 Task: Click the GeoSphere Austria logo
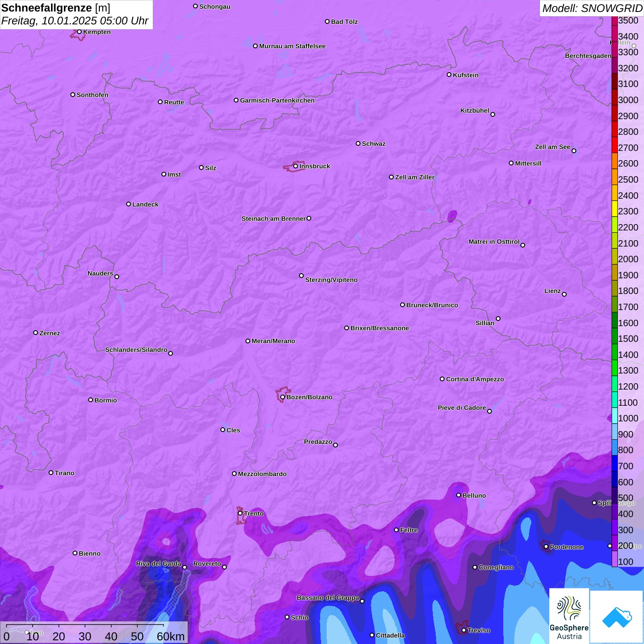(569, 615)
